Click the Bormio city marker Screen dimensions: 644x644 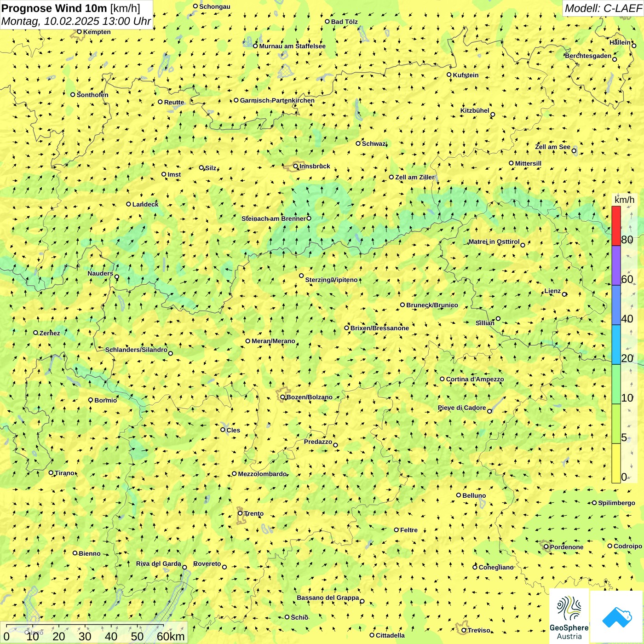coord(91,400)
